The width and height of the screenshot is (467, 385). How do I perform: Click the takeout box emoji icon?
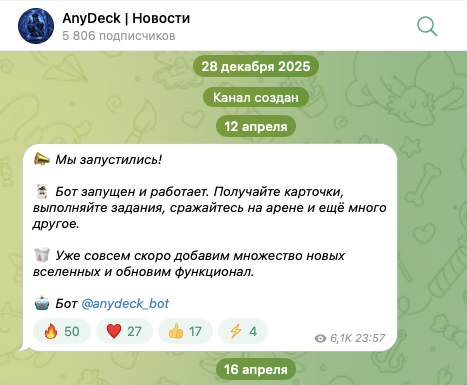coord(42,255)
